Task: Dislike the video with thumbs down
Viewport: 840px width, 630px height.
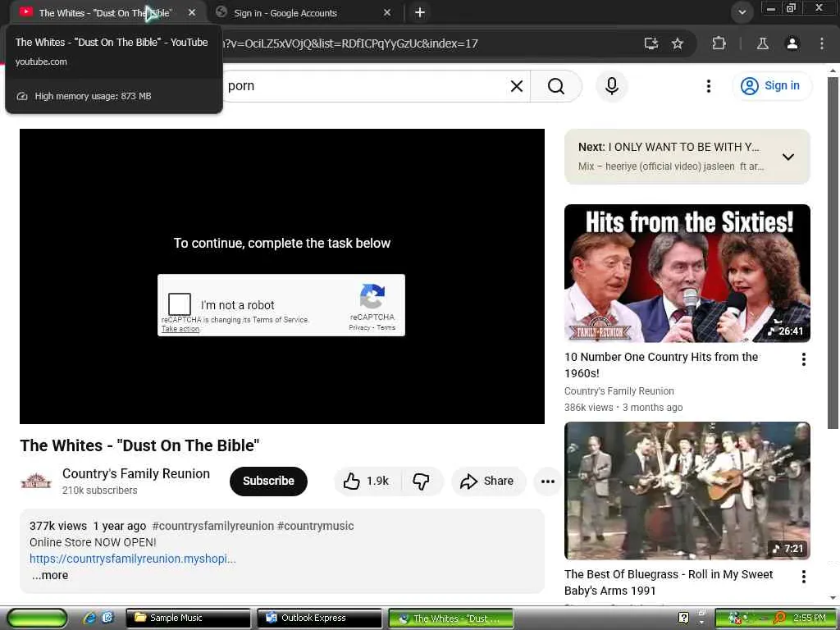Action: [x=422, y=481]
